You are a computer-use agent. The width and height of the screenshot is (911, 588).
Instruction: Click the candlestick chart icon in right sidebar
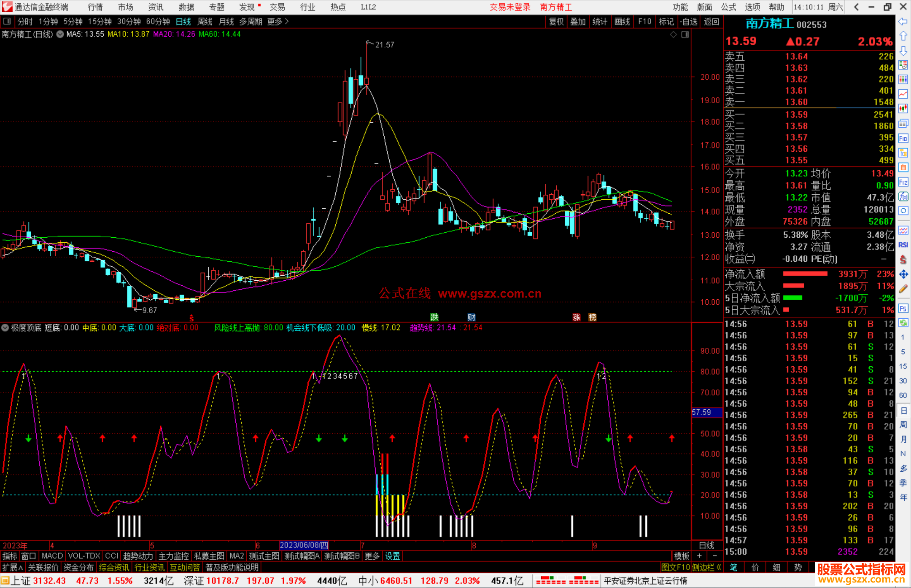903,109
